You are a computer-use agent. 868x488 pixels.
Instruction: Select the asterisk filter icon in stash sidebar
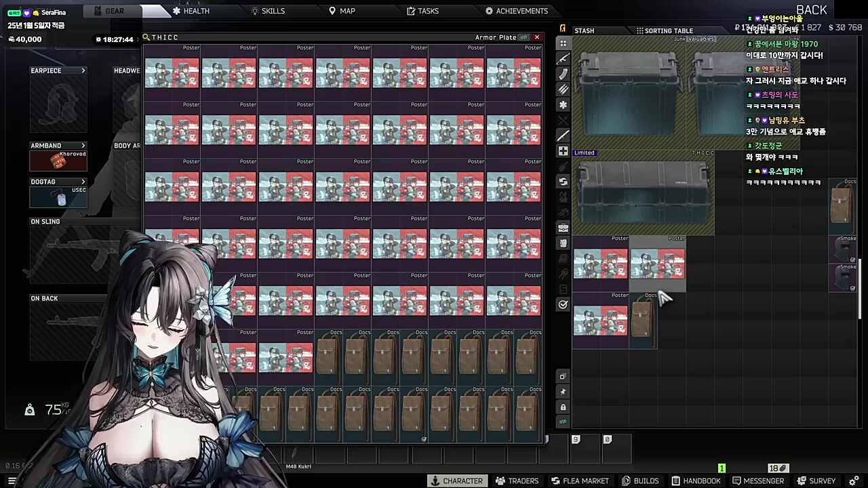tap(563, 105)
